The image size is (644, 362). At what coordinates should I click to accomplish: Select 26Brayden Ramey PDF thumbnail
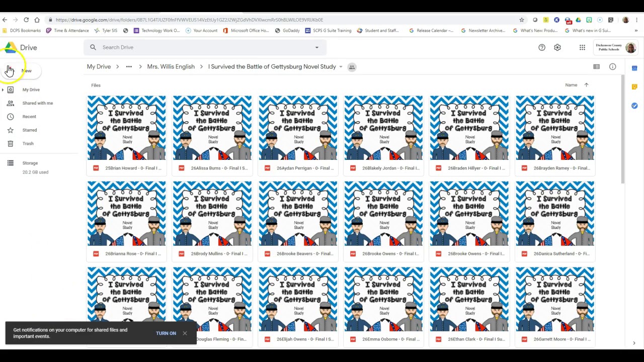554,128
